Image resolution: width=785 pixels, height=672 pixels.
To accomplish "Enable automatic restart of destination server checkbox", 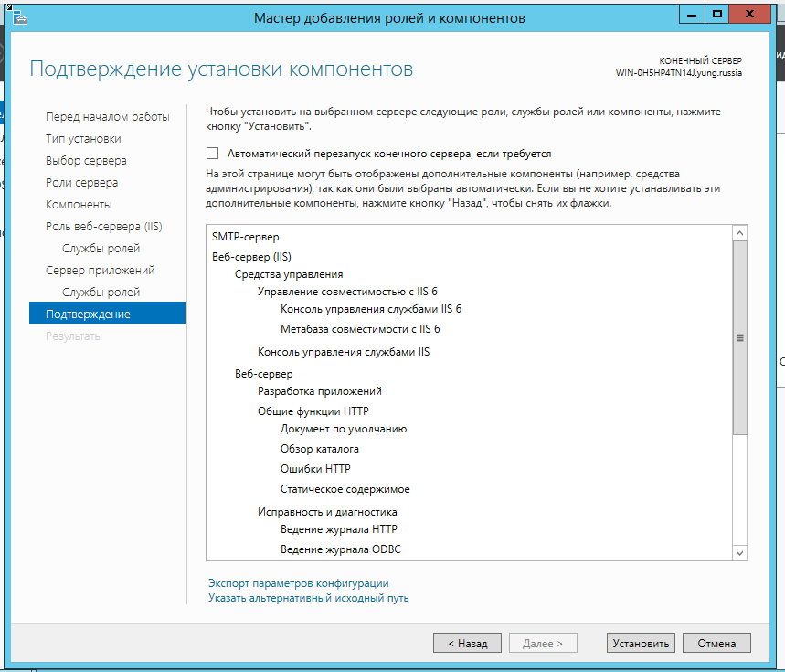I will [x=212, y=154].
